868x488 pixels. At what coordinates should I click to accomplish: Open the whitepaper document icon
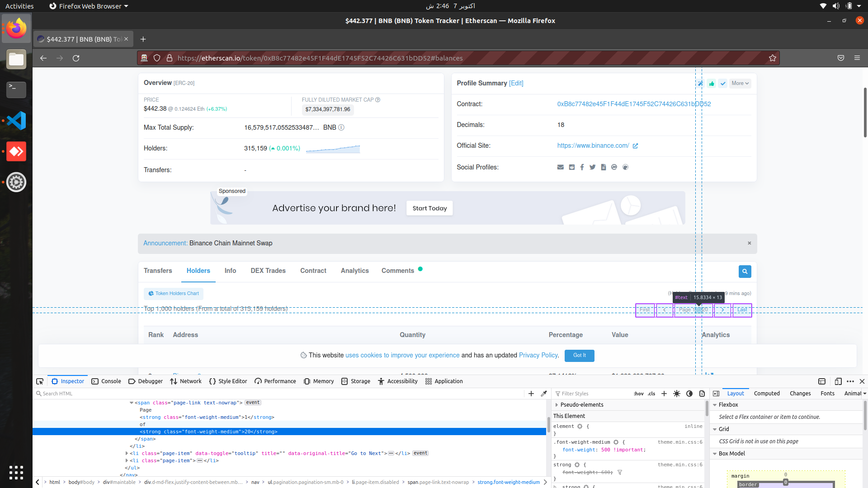(604, 167)
